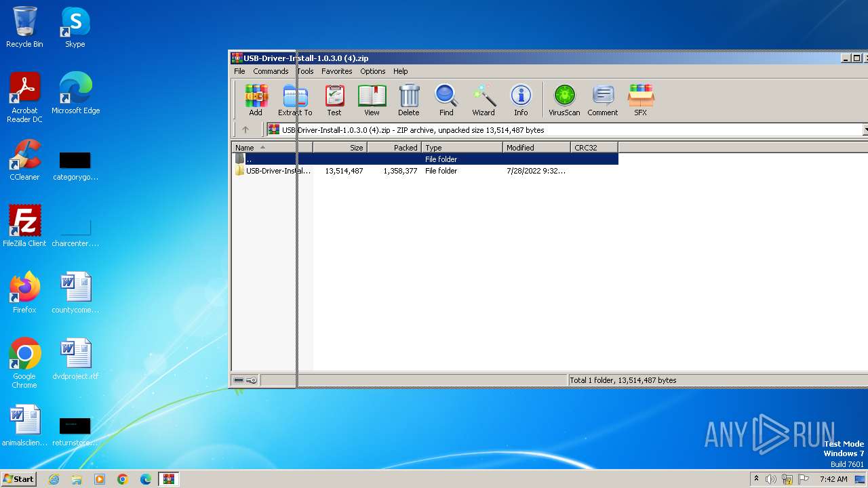
Task: Sort by Name column header
Action: (x=272, y=147)
